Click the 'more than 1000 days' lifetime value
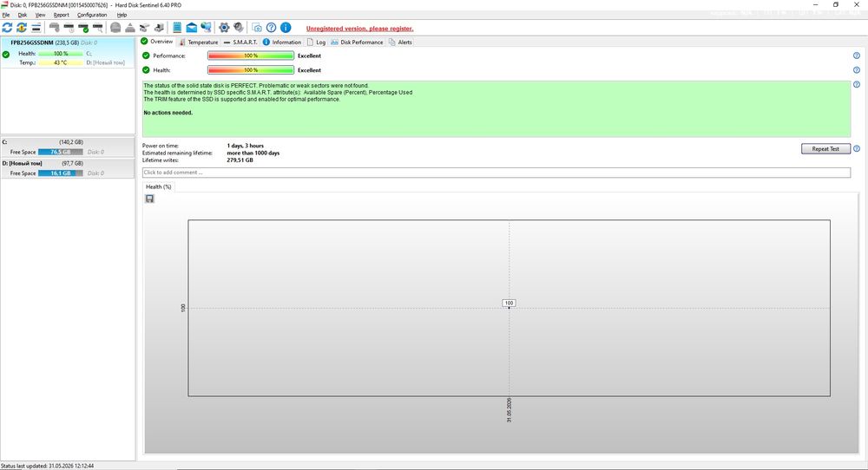The height and width of the screenshot is (470, 868). [253, 153]
